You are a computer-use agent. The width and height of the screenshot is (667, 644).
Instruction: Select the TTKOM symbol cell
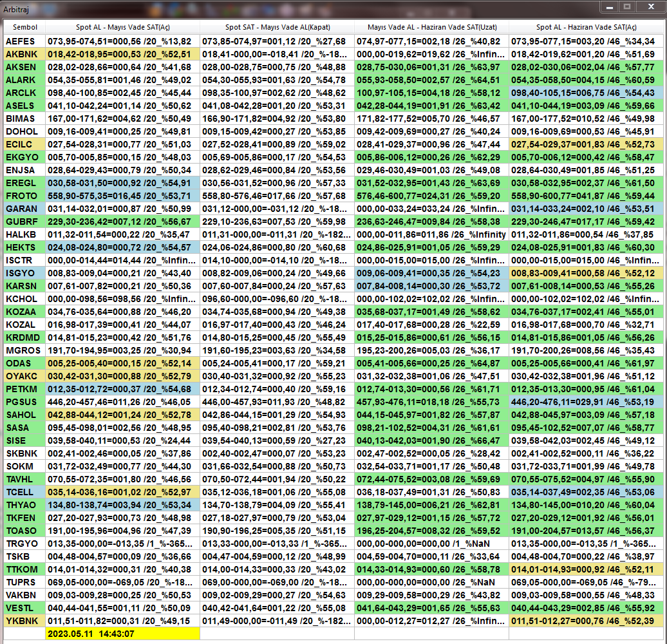click(24, 569)
